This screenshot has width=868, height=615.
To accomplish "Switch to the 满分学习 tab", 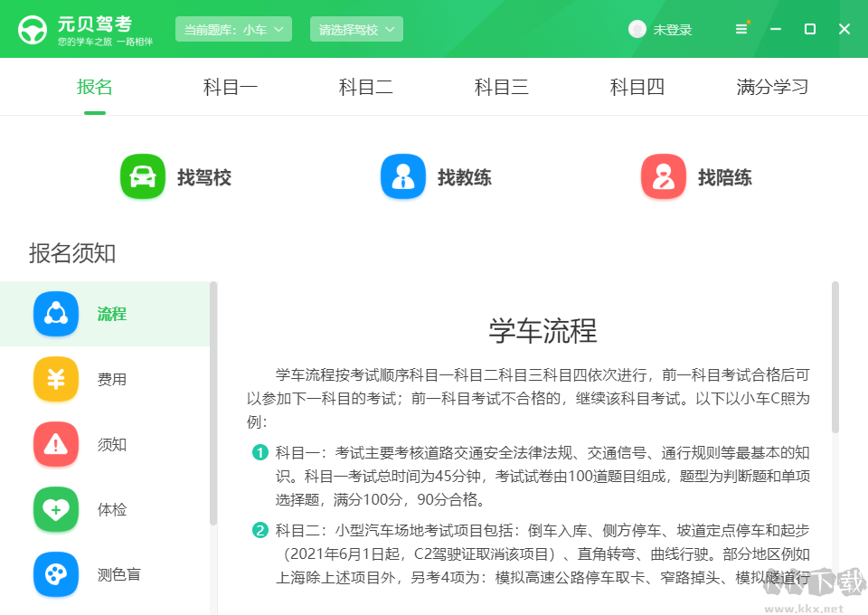I will point(772,87).
